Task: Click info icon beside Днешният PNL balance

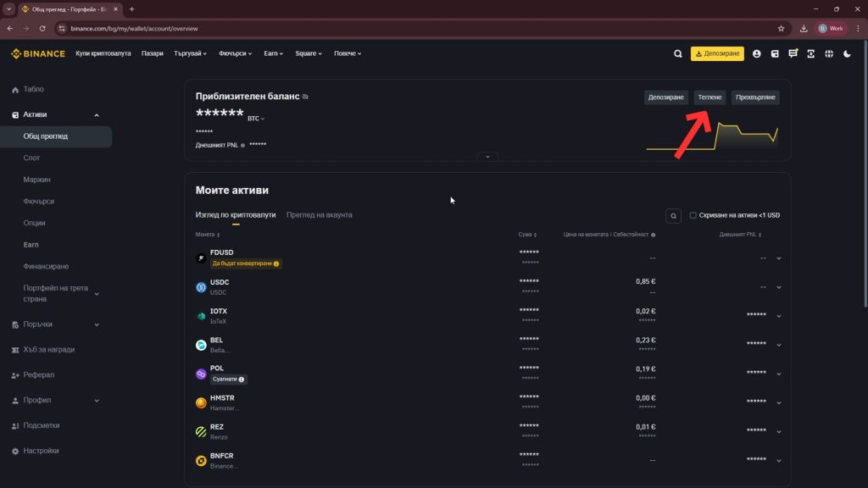Action: click(242, 146)
